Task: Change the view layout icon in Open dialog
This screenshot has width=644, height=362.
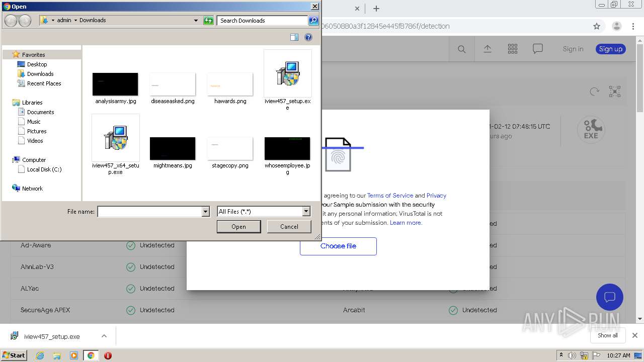Action: (294, 37)
